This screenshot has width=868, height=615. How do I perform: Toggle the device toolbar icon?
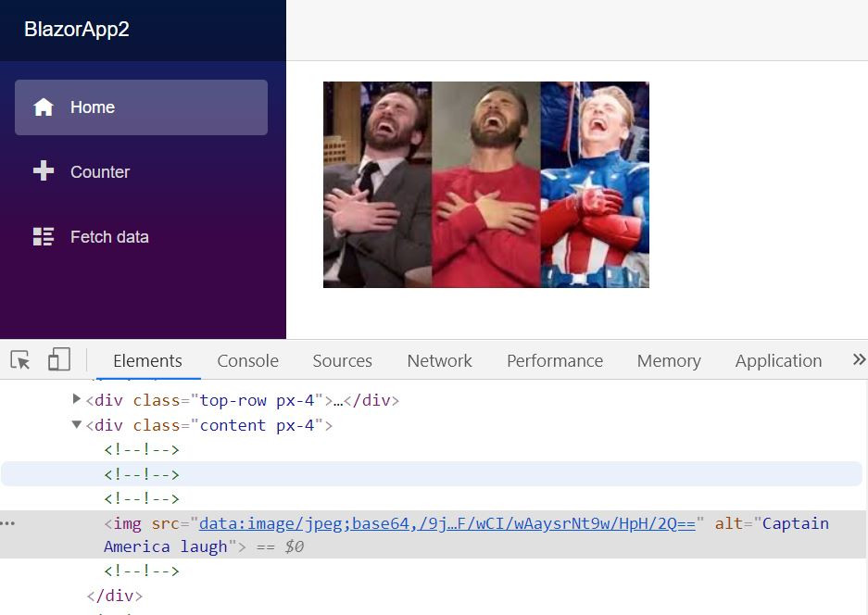click(58, 359)
